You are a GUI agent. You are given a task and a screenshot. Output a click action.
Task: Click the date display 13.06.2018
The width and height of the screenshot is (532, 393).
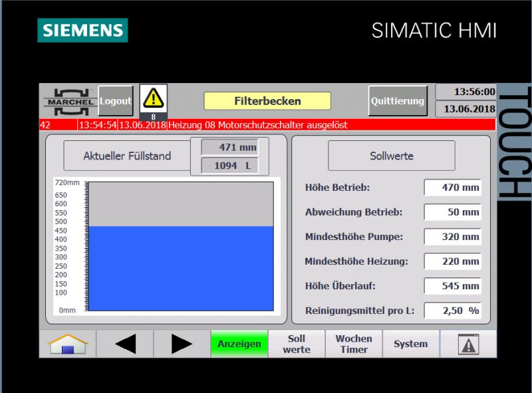click(466, 109)
